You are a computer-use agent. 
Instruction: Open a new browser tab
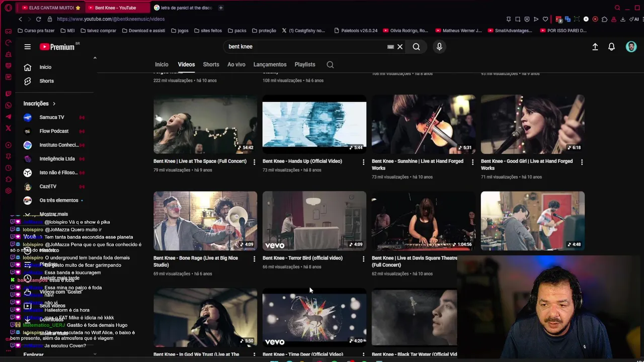(221, 8)
